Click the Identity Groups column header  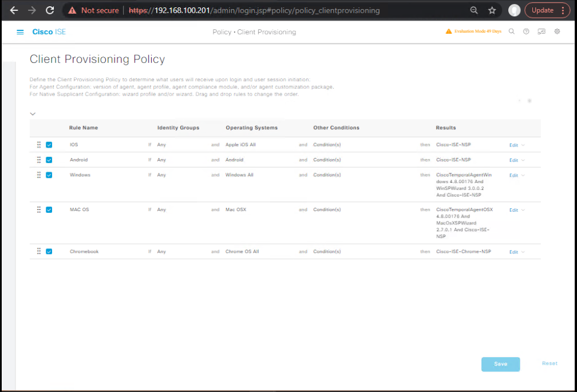coord(178,128)
